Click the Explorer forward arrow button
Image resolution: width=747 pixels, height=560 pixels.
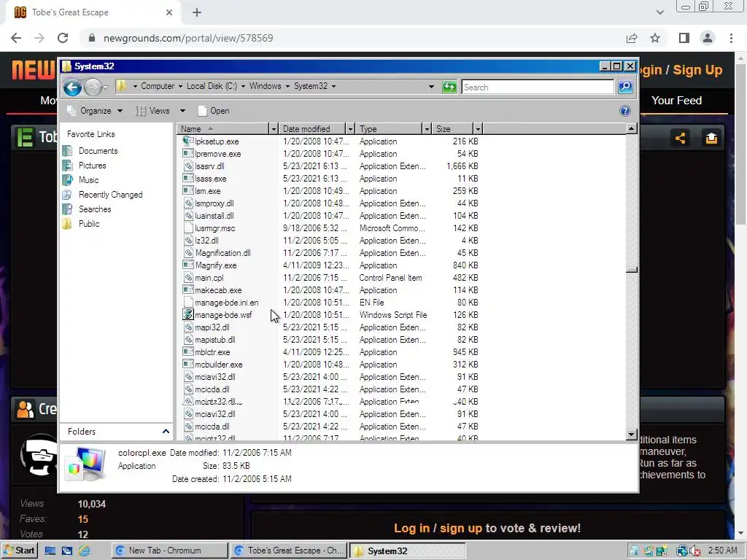(x=93, y=87)
